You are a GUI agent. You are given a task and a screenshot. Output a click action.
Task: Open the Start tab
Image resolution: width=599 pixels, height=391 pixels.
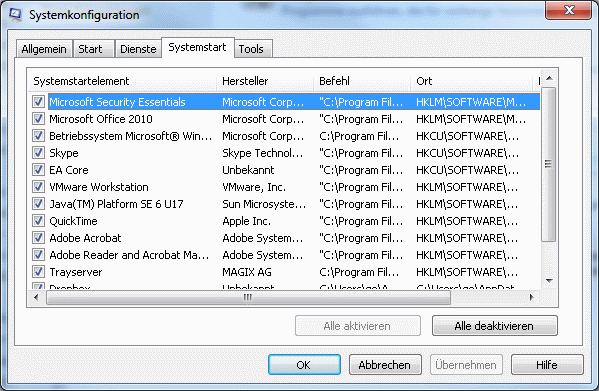pyautogui.click(x=94, y=49)
